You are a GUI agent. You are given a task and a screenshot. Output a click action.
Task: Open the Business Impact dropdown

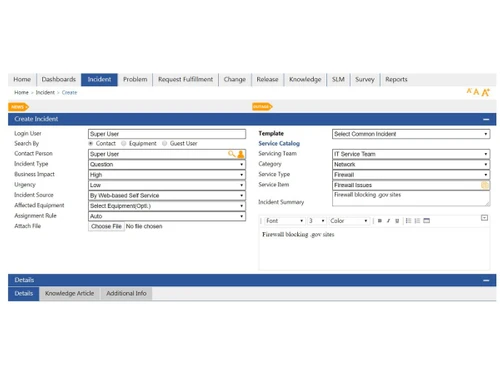[167, 175]
